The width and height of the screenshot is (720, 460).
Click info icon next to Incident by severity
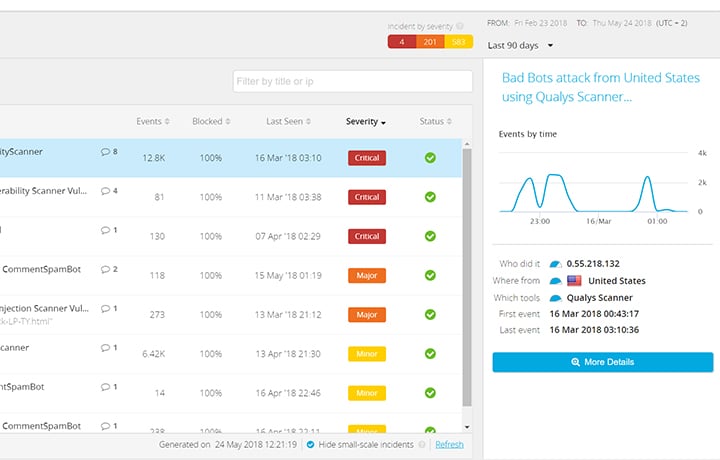click(460, 26)
